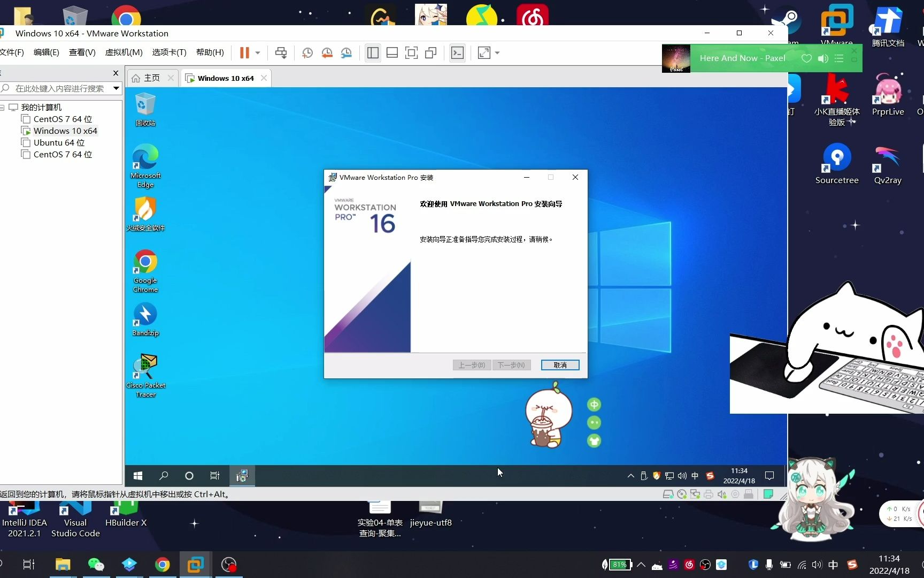Screen dimensions: 924x578
Task: Click the music widget volume icon
Action: pos(823,58)
